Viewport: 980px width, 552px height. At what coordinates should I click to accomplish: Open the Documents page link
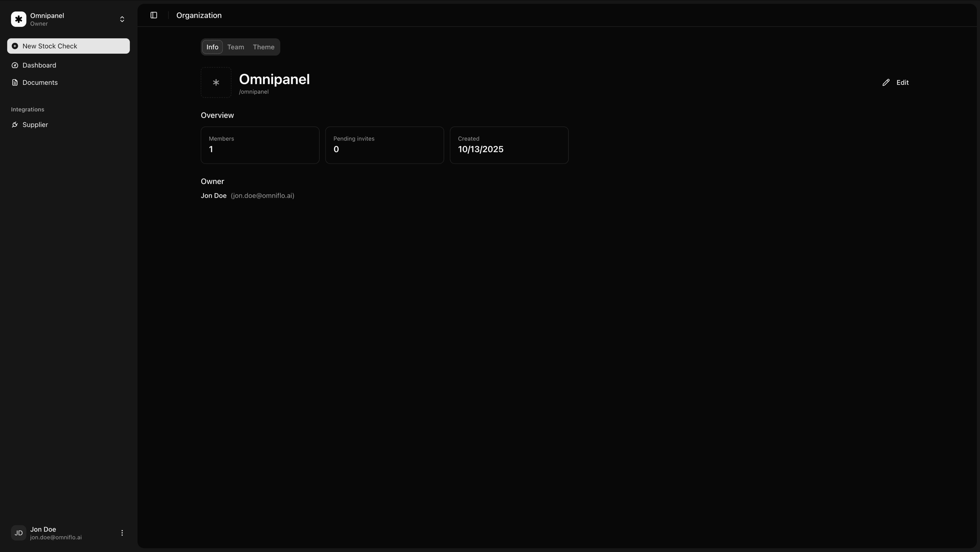[40, 83]
